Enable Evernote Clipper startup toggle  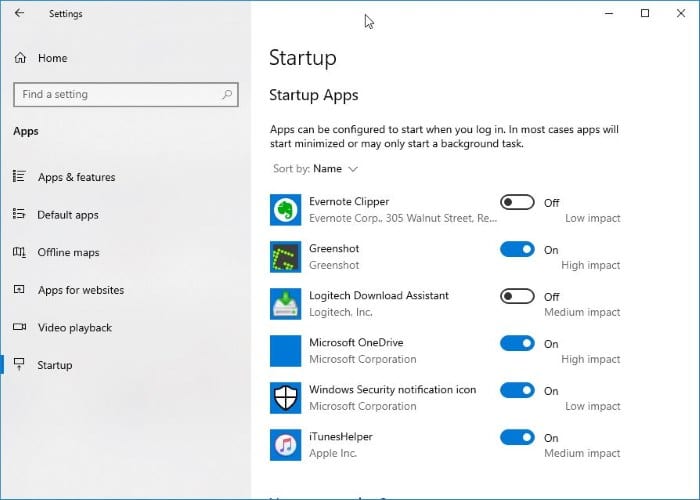point(517,202)
